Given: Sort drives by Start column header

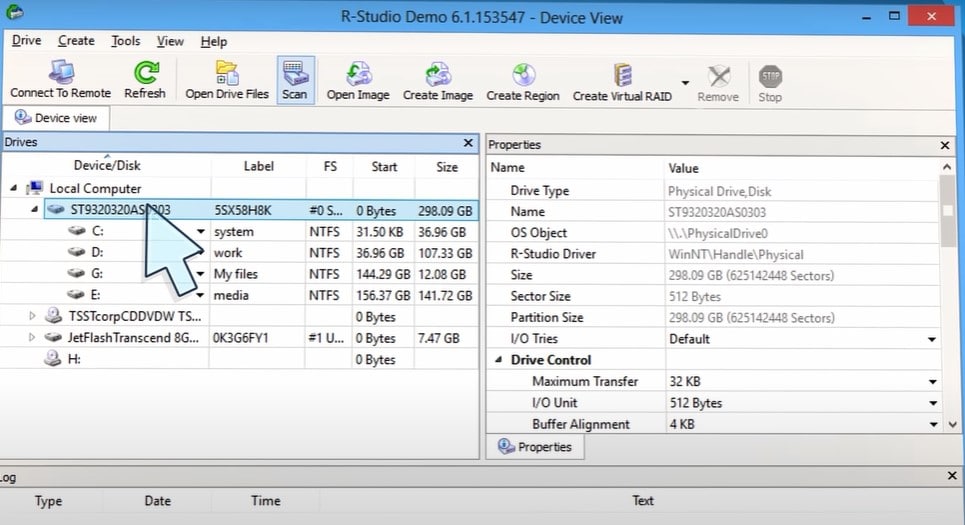Looking at the screenshot, I should [384, 167].
